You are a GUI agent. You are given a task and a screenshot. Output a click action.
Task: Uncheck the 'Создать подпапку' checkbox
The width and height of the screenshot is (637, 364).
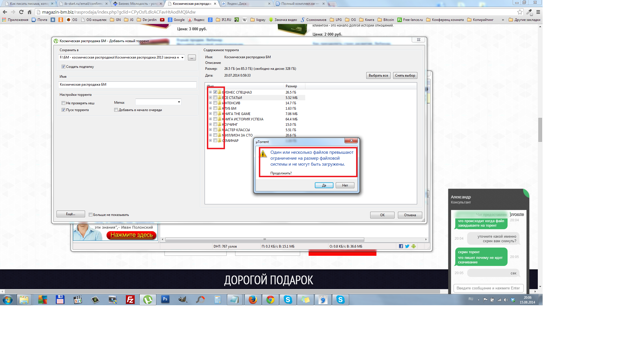[x=63, y=67]
